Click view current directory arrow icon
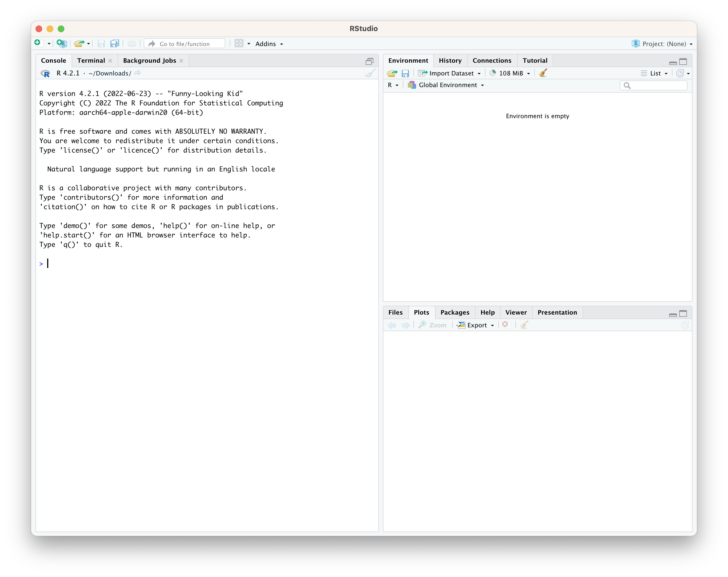This screenshot has width=728, height=577. (137, 73)
